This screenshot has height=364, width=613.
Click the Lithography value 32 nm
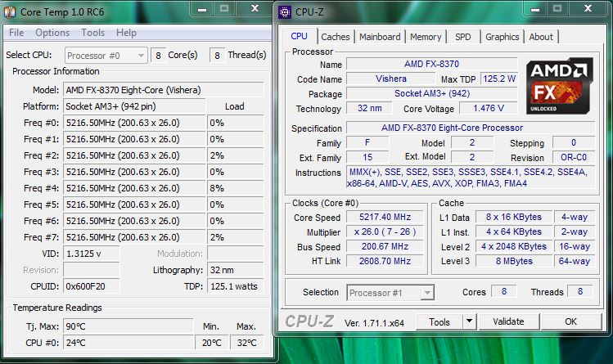click(236, 270)
